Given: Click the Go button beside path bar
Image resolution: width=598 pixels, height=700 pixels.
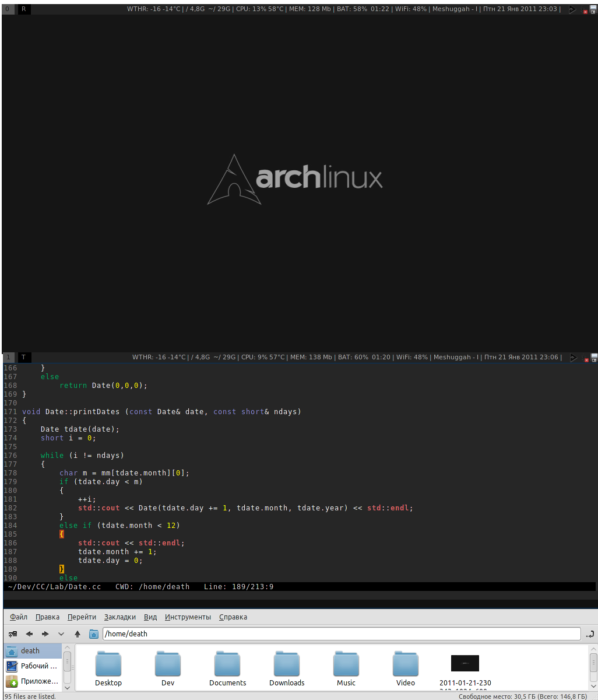Looking at the screenshot, I should point(590,633).
